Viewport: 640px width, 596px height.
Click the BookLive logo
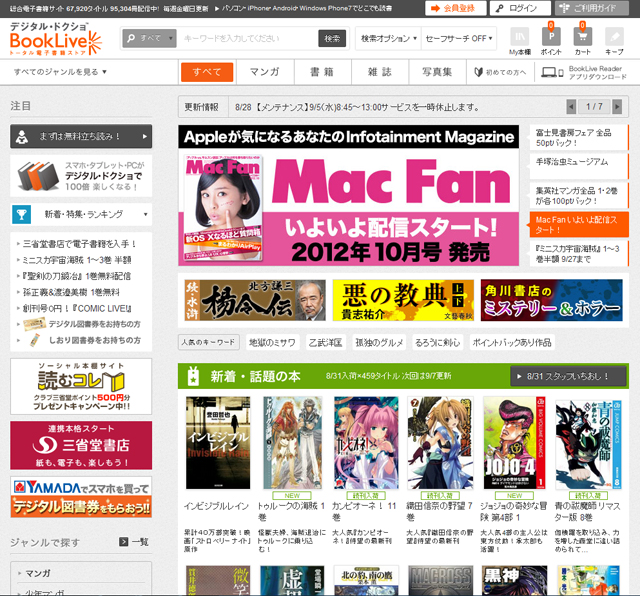(56, 39)
